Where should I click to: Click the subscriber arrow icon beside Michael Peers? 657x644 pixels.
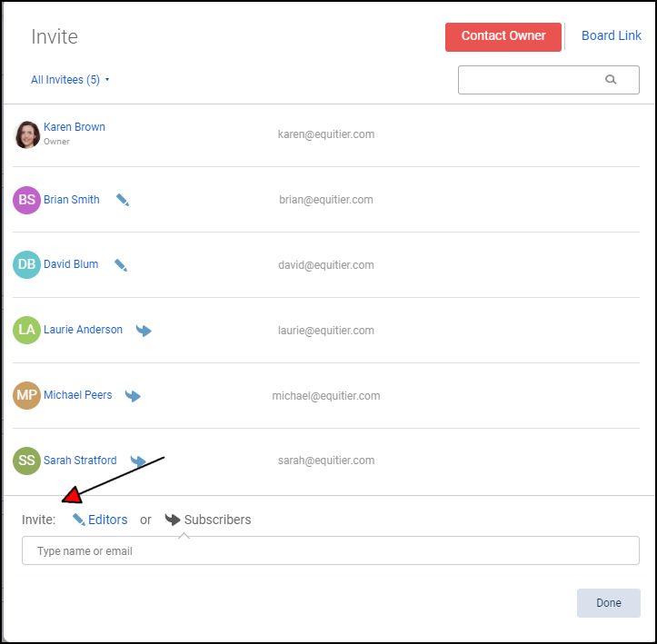(x=133, y=396)
